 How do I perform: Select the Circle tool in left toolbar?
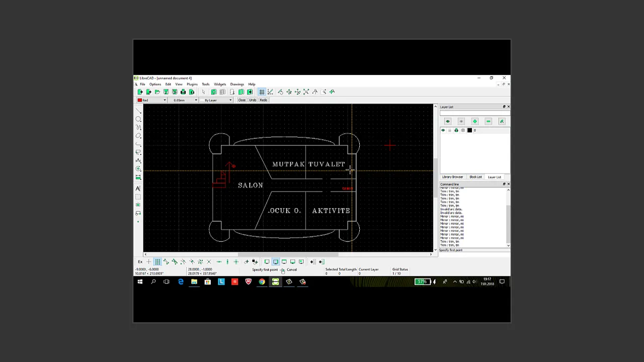click(138, 119)
